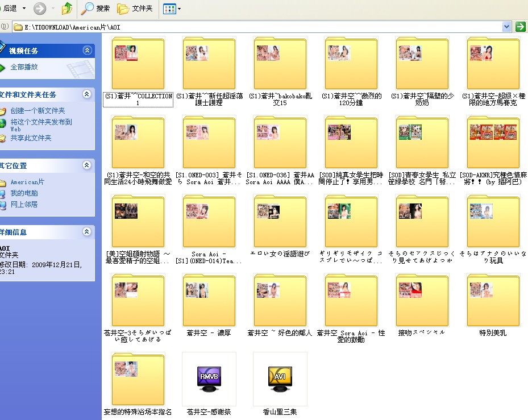Toggle the Folders (文件夹) pane button
Image resolution: width=528 pixels, height=420 pixels.
point(135,9)
